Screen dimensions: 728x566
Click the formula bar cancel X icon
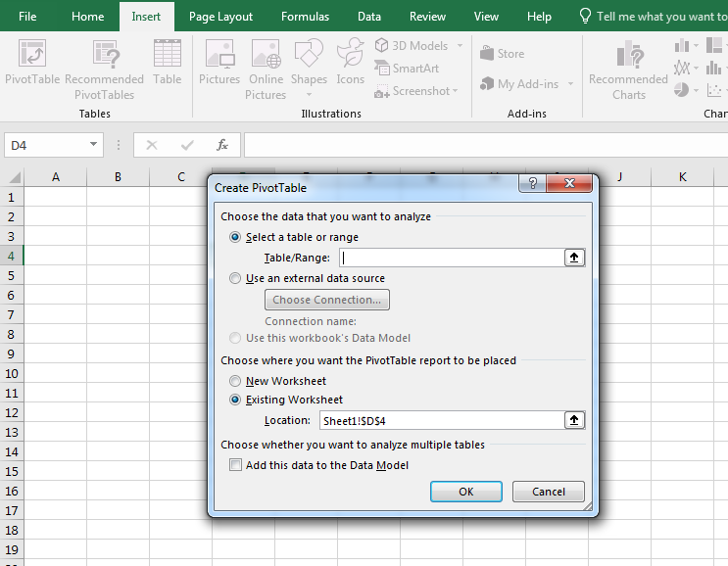point(152,145)
